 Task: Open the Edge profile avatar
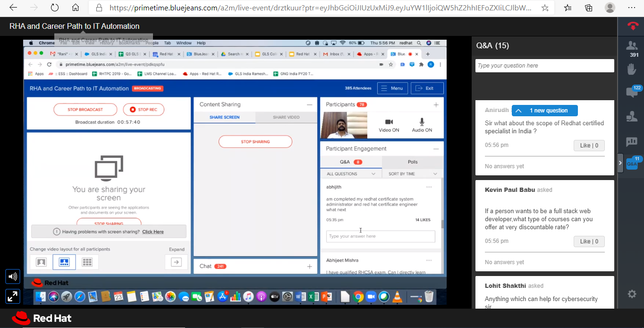(x=610, y=8)
